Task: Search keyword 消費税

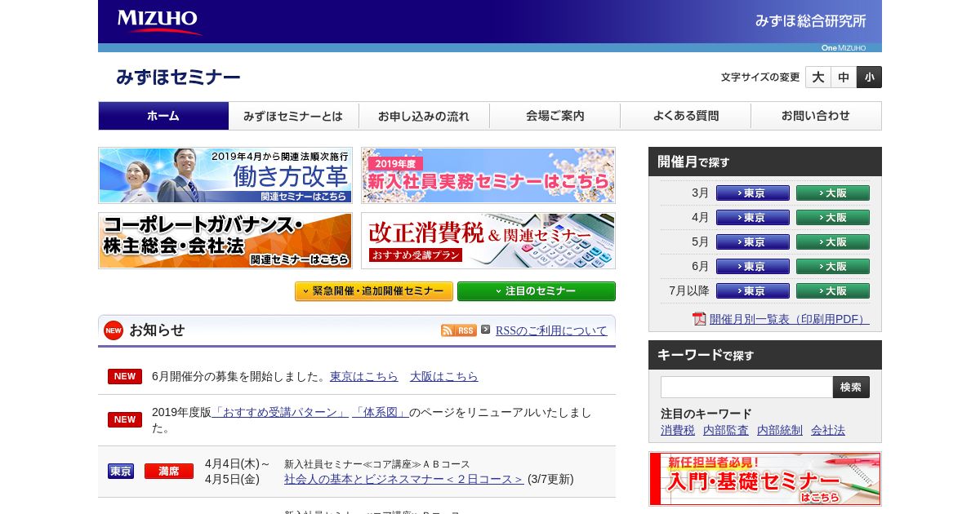Action: [678, 430]
